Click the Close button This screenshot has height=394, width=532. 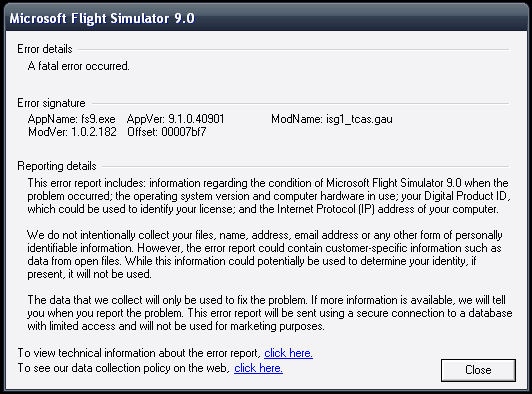(x=478, y=370)
